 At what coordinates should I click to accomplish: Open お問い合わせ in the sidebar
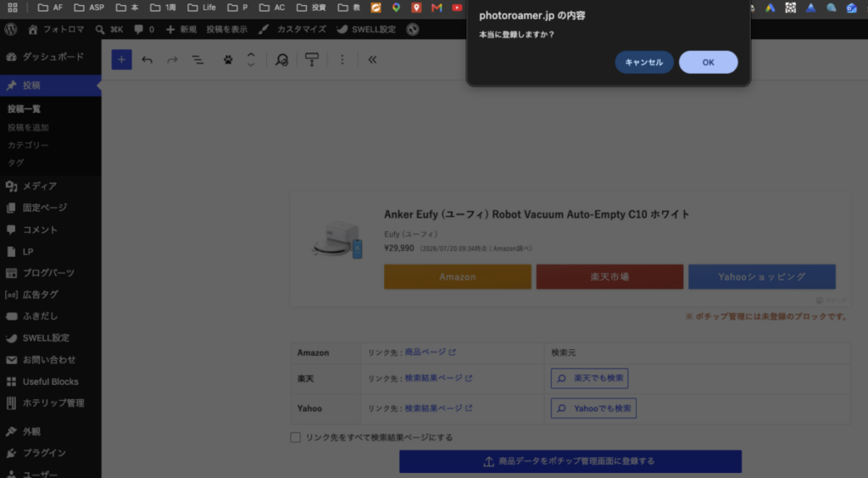point(50,359)
